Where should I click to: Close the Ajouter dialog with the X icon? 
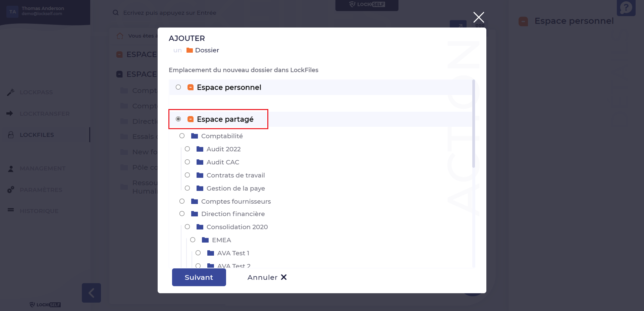479,17
